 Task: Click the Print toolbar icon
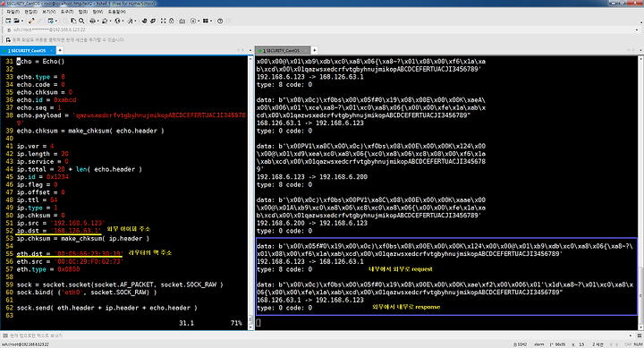(92, 21)
